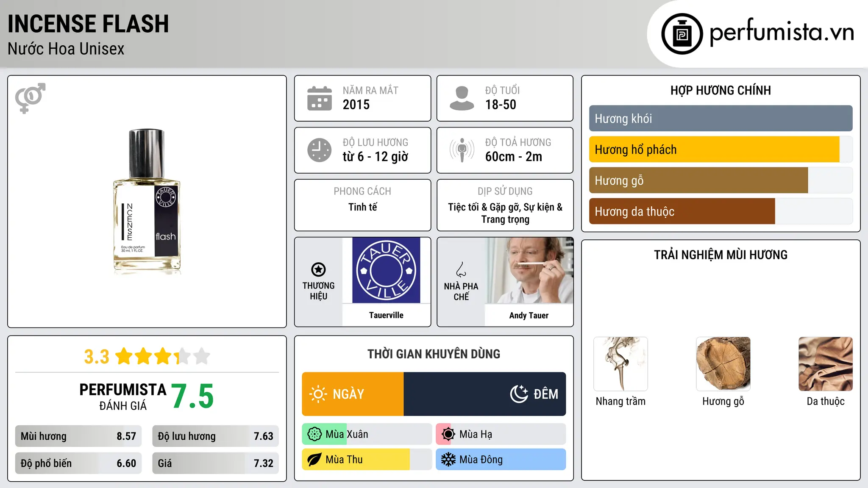Click the sillage icon beside Độ Toả Hương
This screenshot has width=868, height=488.
click(462, 150)
